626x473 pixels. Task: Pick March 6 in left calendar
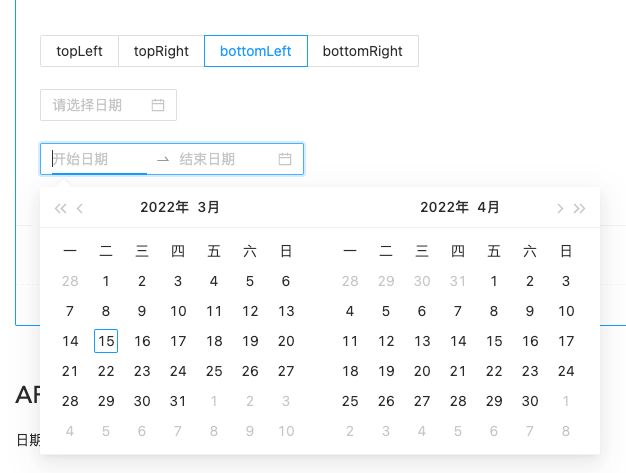click(286, 281)
